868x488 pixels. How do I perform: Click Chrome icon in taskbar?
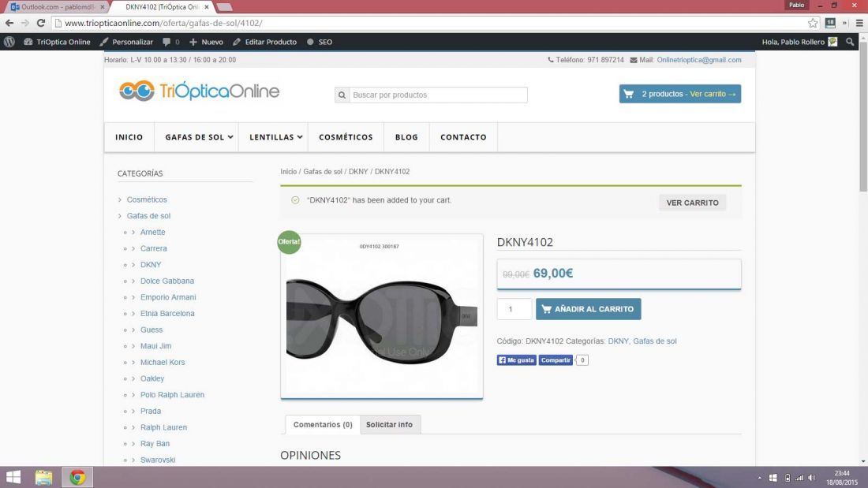pos(77,477)
